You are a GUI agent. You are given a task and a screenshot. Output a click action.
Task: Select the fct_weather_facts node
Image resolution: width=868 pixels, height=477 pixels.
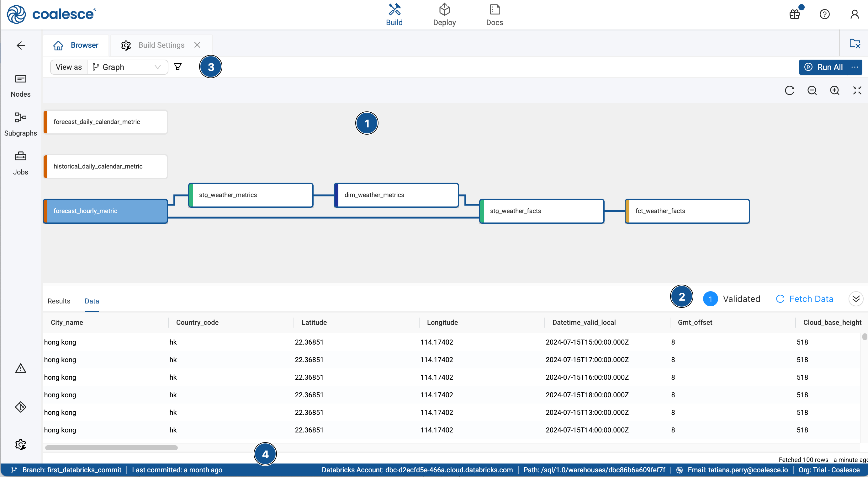tap(687, 211)
